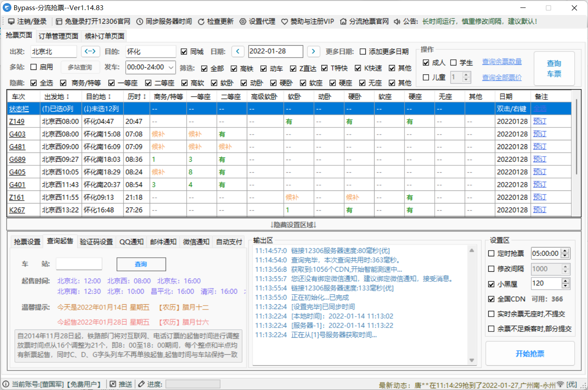Screen dimensions: 588x390
Task: Toggle 高铁 filter checkbox
Action: click(x=234, y=69)
